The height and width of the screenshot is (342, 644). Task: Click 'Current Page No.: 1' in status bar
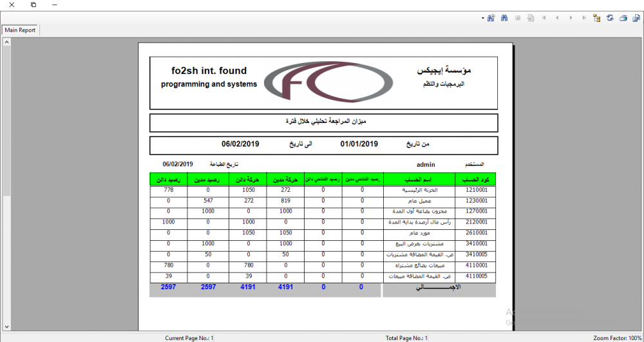(x=189, y=338)
